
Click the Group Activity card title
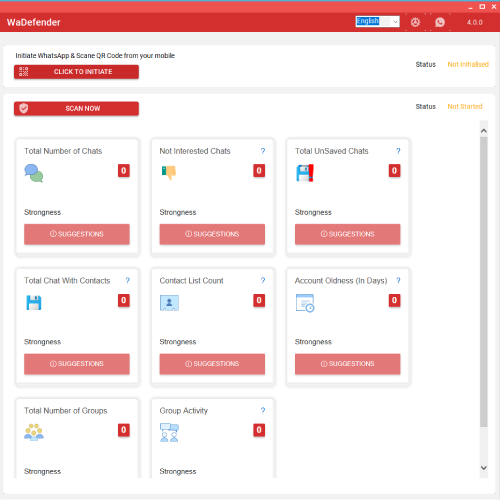(x=184, y=411)
